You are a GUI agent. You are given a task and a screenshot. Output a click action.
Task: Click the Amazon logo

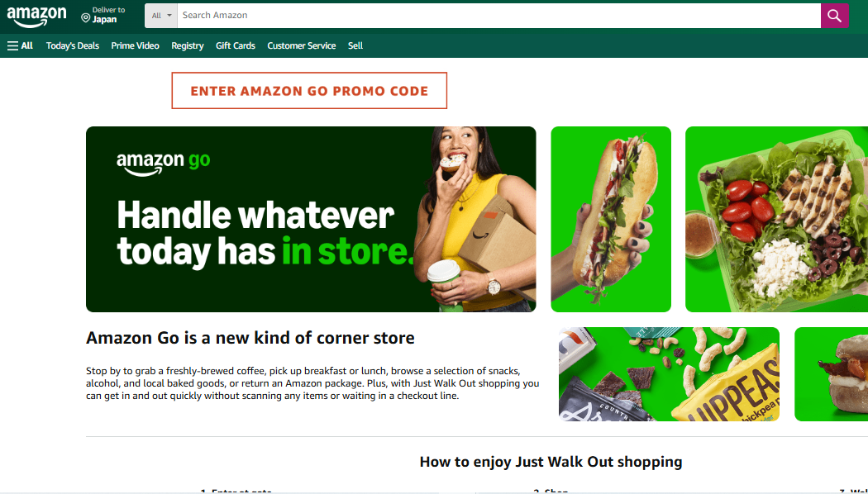36,17
